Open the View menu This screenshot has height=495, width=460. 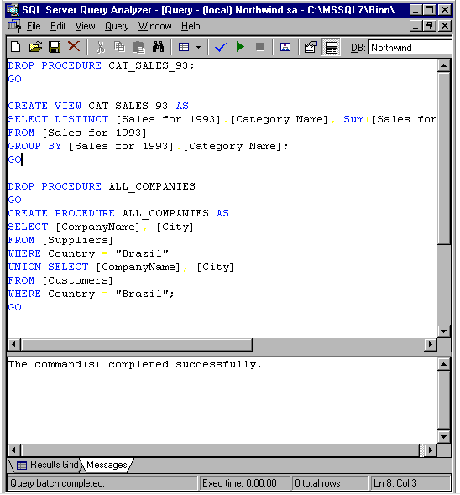pyautogui.click(x=85, y=26)
